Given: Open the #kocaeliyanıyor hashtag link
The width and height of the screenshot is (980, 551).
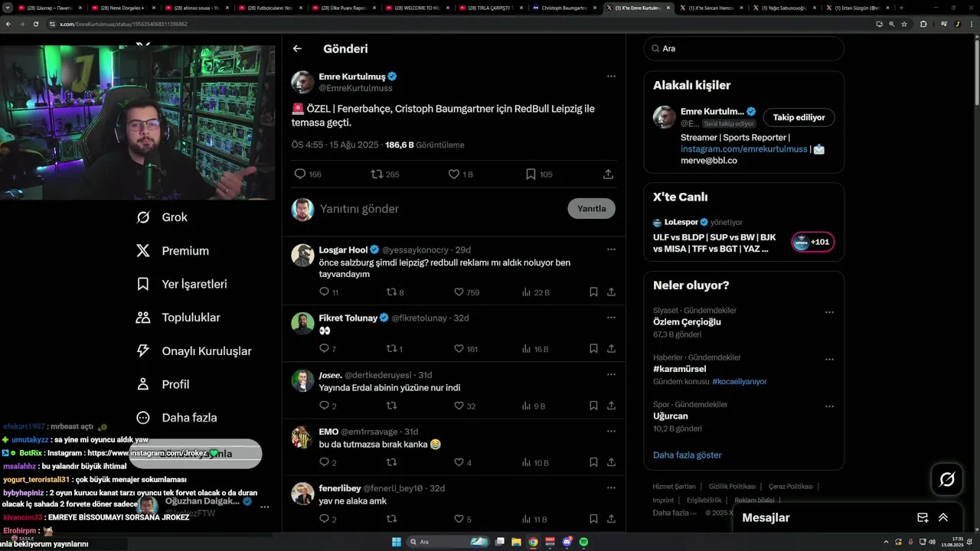Looking at the screenshot, I should [x=739, y=381].
